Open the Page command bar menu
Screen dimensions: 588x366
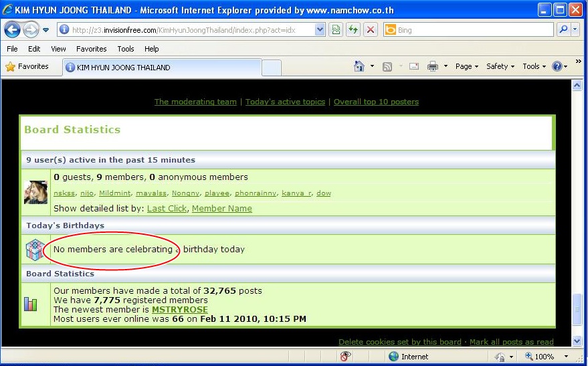click(x=466, y=66)
